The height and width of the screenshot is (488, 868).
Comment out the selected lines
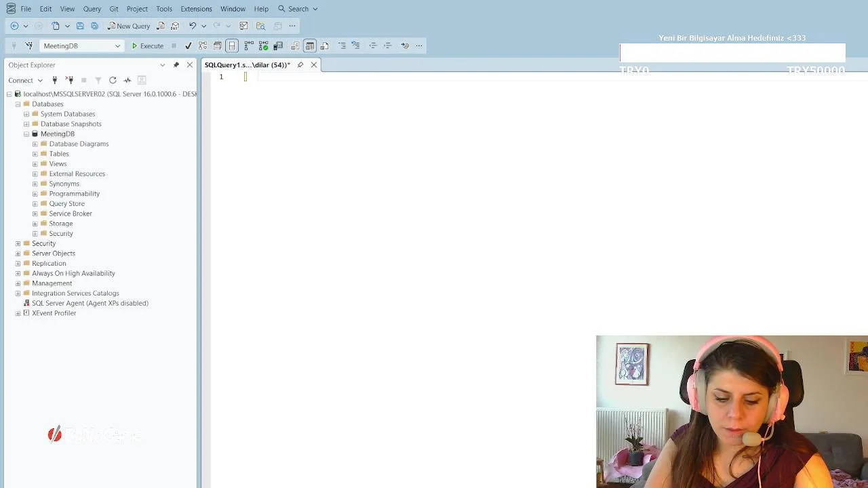coord(342,45)
